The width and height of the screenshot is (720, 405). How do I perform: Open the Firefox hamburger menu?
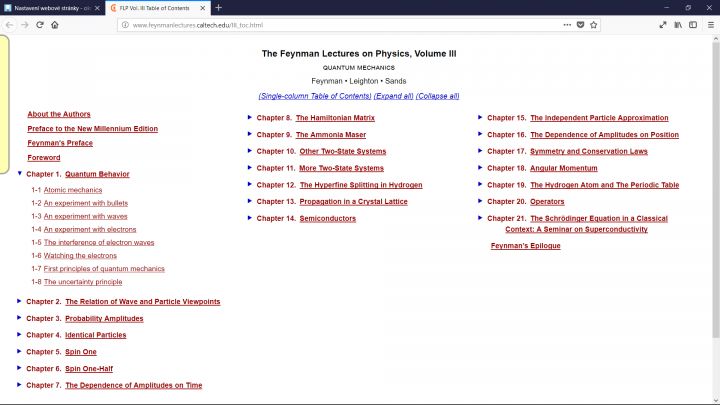710,25
